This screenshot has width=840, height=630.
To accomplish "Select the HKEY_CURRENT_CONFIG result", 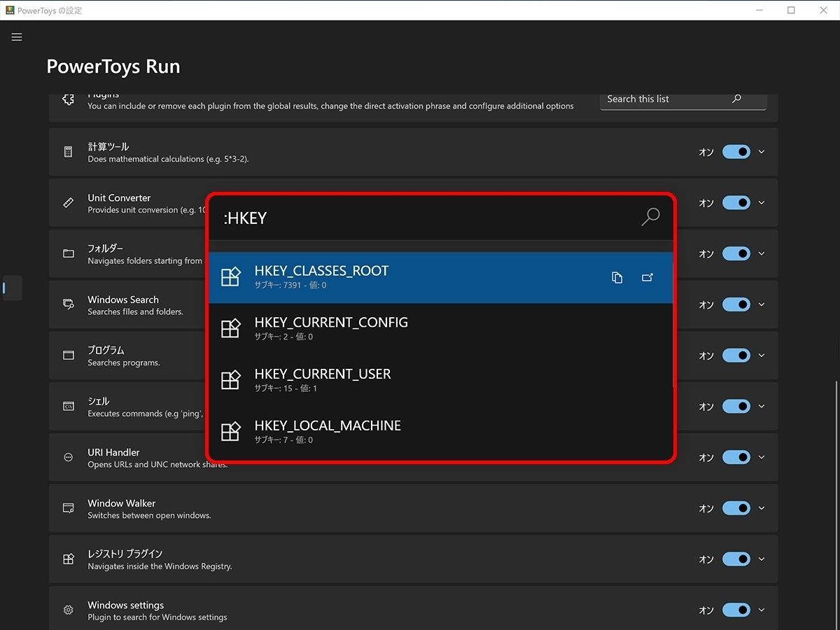I will pos(440,329).
